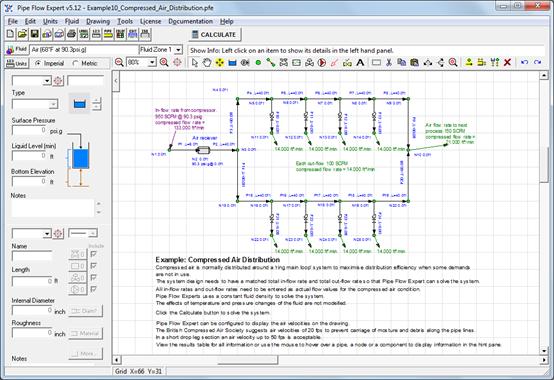Click the red crosshair target icon beside zoom
554x380 pixels.
177,63
